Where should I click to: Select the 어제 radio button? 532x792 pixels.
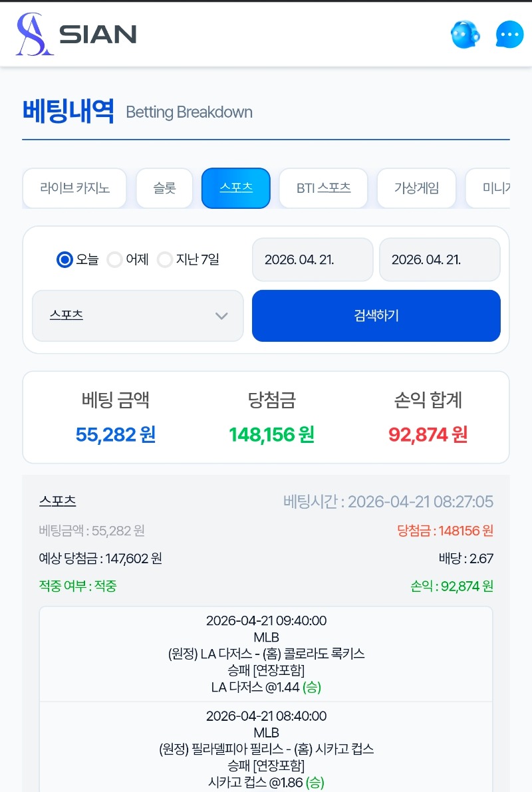click(x=114, y=259)
